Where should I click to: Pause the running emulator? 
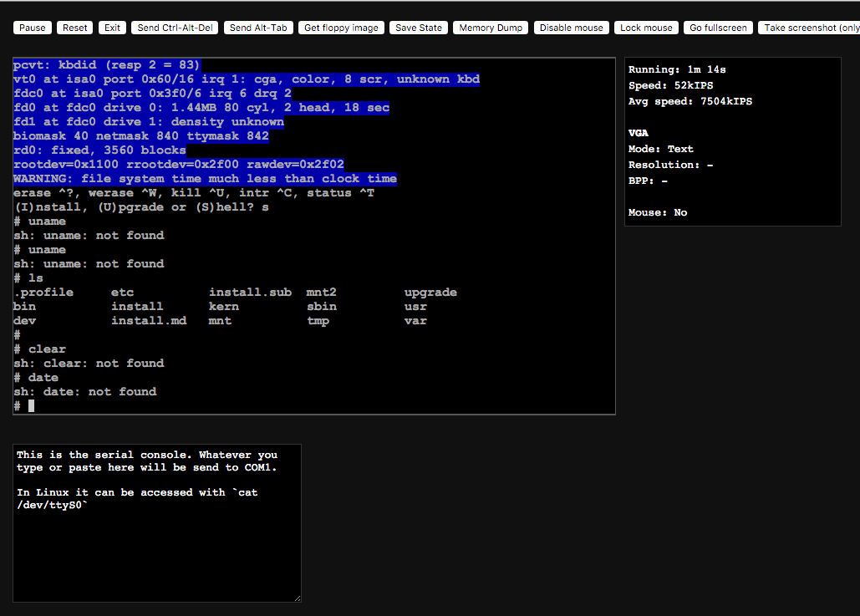point(32,27)
